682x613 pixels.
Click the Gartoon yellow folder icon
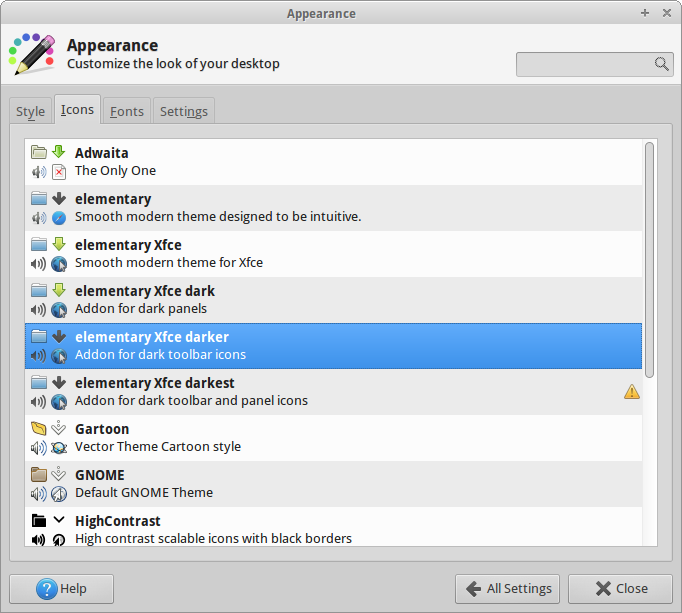(x=39, y=428)
